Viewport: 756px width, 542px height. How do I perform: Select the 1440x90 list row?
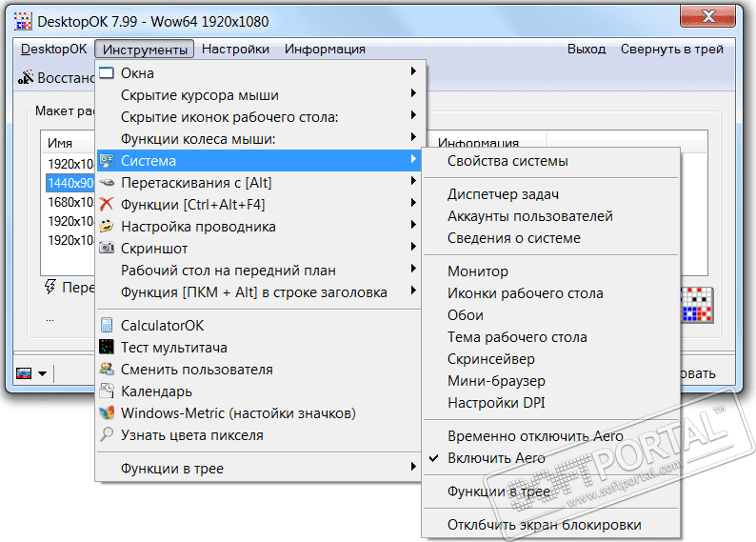tap(70, 183)
